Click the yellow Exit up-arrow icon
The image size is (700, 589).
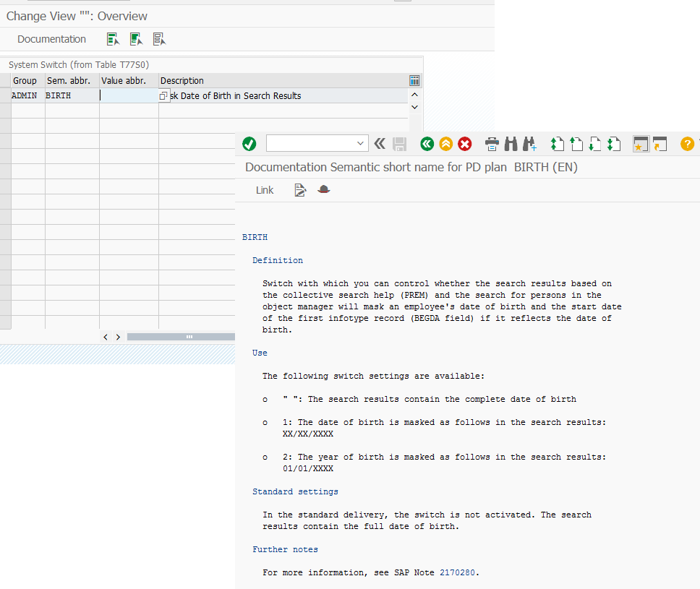pos(446,144)
